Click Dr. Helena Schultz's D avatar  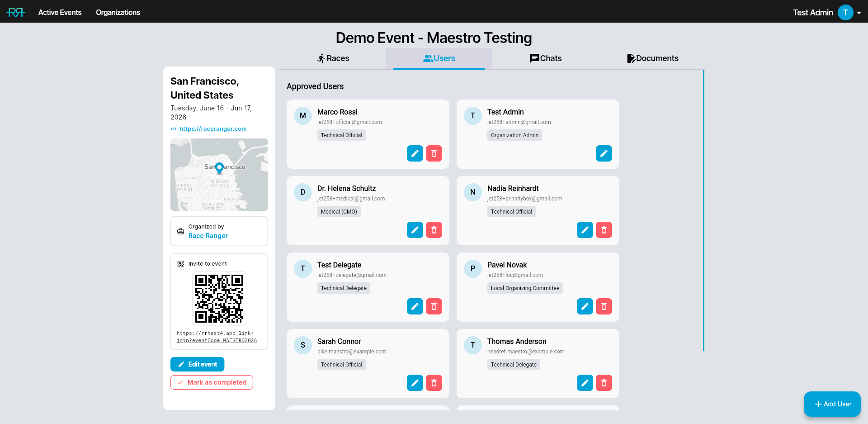[x=303, y=192]
